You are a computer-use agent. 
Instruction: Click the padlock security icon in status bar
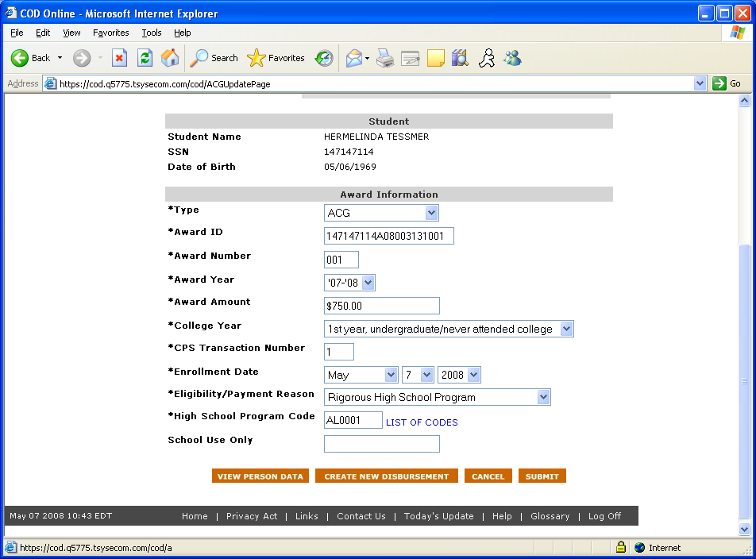click(x=621, y=547)
